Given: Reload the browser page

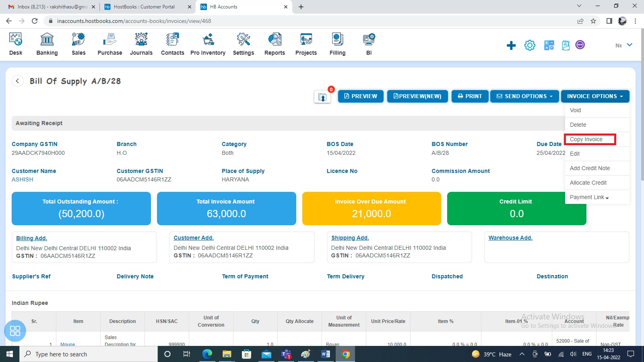Looking at the screenshot, I should (x=35, y=21).
